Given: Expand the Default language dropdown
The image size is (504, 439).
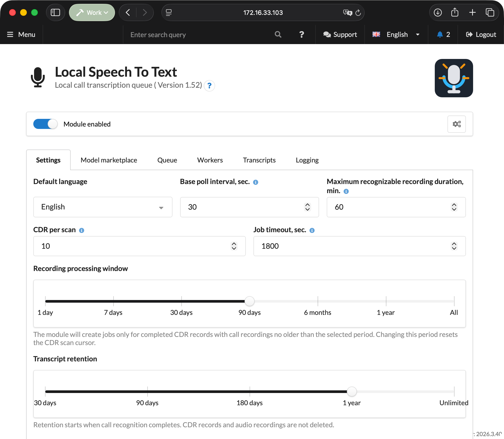Looking at the screenshot, I should (103, 207).
